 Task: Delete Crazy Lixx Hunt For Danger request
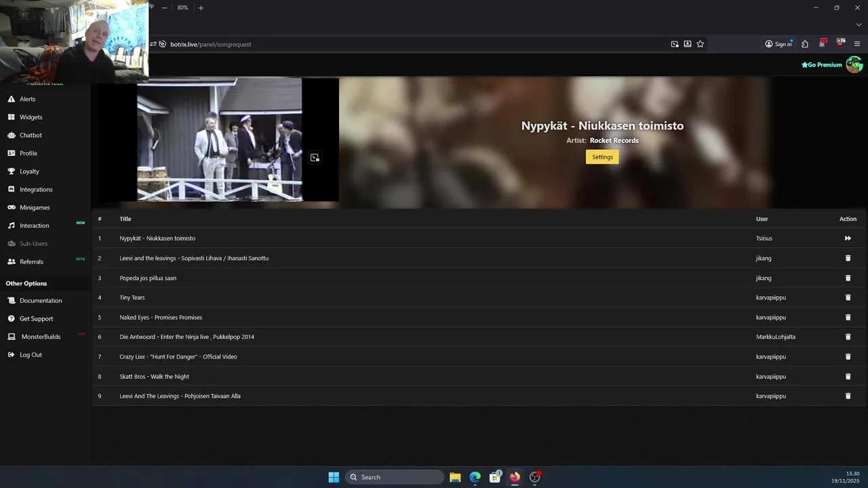point(848,357)
